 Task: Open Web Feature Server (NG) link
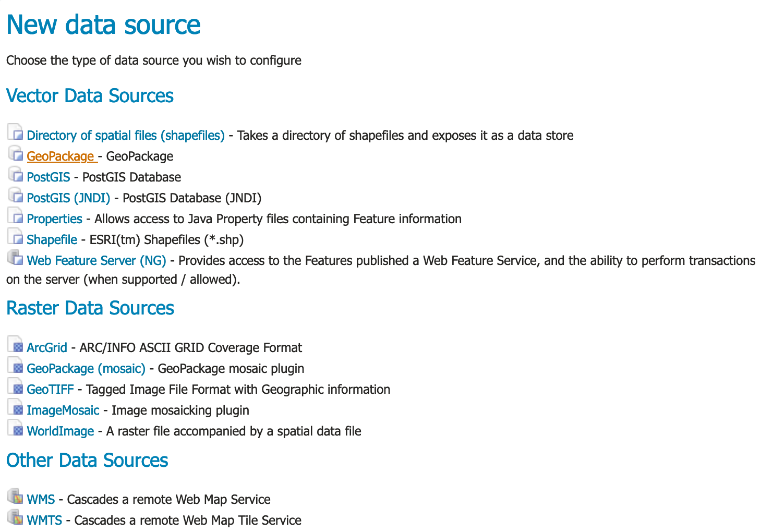(96, 261)
